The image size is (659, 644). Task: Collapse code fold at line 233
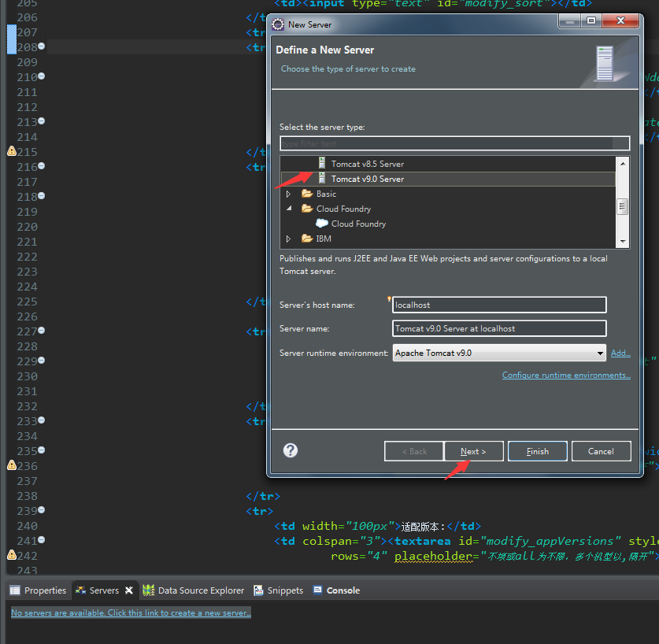pos(42,420)
